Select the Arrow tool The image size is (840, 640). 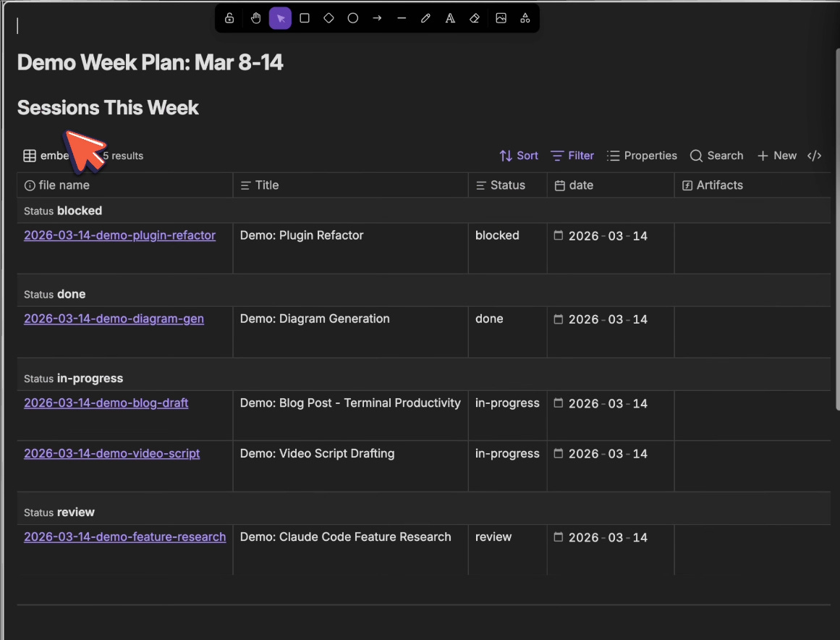(377, 17)
